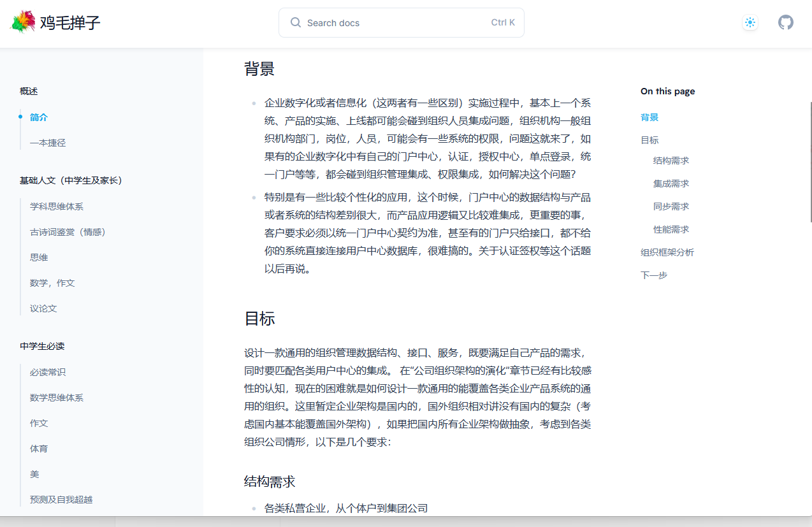Open the 议论文 page
The height and width of the screenshot is (527, 812).
pyautogui.click(x=43, y=308)
